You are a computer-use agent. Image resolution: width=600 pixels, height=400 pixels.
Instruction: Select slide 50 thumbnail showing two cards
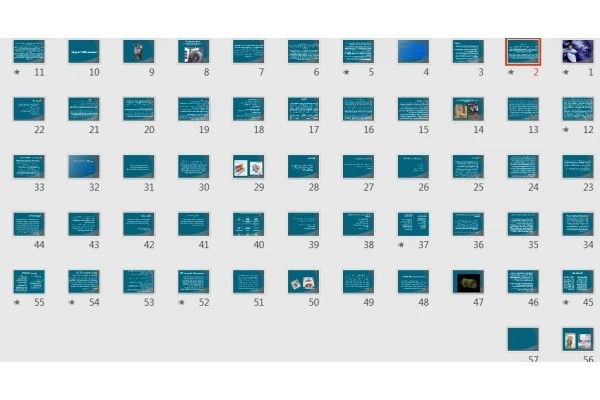pos(303,282)
